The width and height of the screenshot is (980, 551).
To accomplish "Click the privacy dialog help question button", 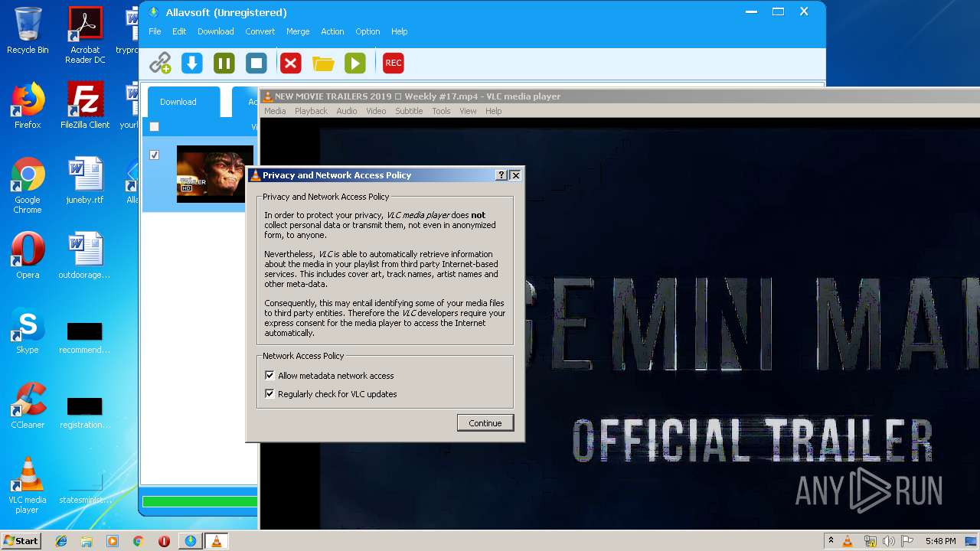I will click(501, 175).
